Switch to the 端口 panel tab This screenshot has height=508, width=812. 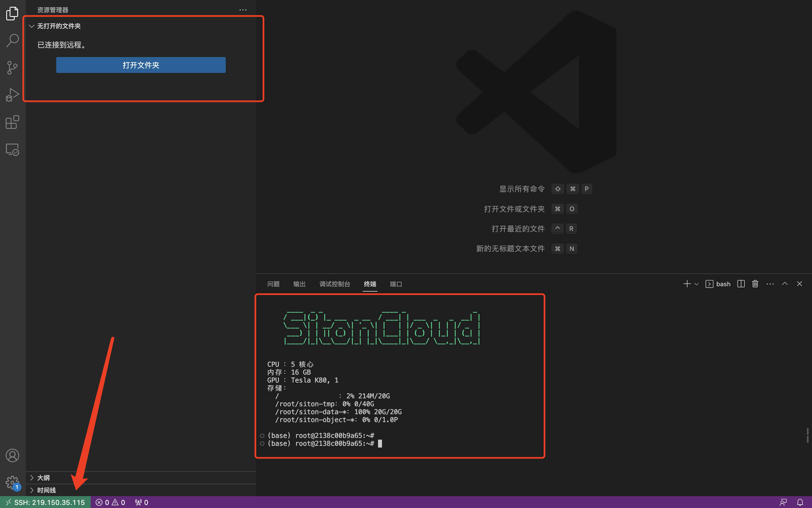[x=396, y=284]
